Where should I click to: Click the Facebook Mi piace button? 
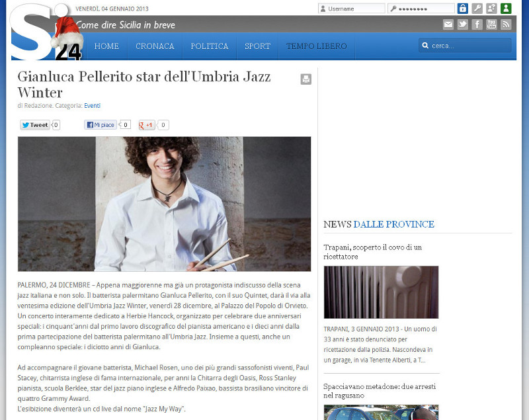[x=101, y=125]
